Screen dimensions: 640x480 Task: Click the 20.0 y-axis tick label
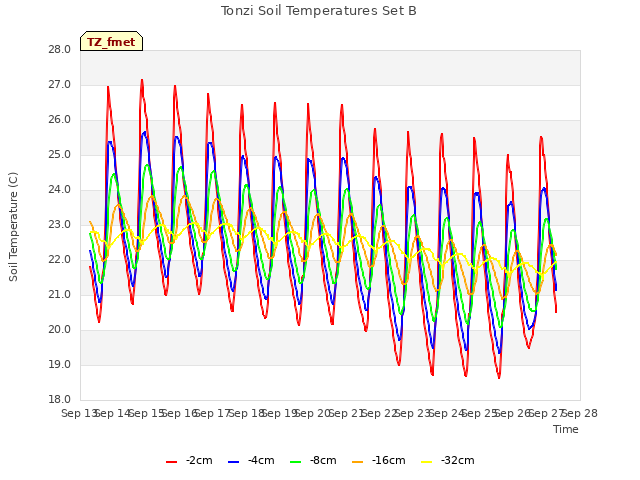point(60,329)
